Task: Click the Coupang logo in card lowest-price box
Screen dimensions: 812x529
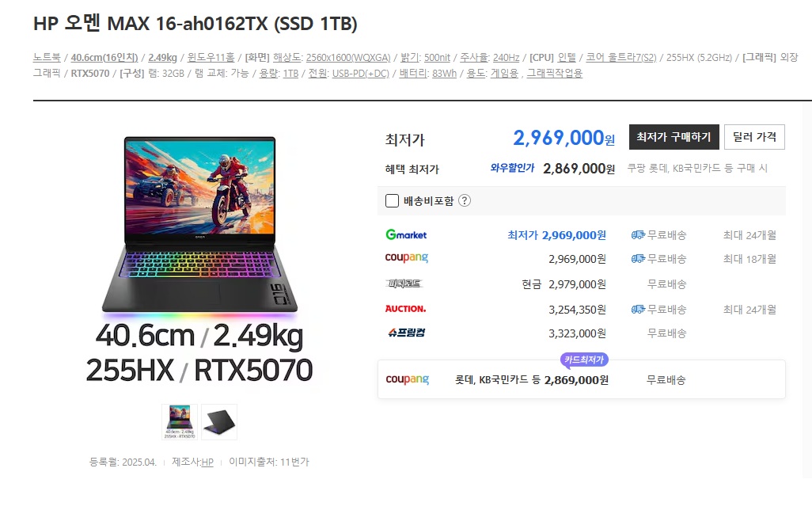Action: [407, 379]
